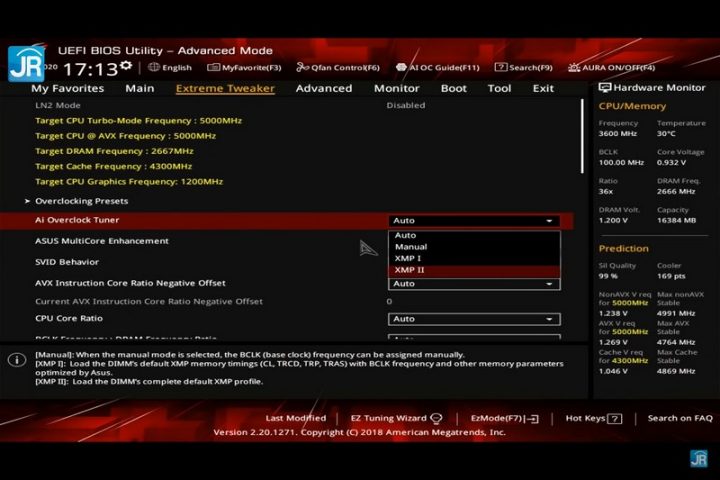Viewport: 720px width, 480px height.
Task: Click the Hardware Monitor screen icon
Action: [604, 88]
